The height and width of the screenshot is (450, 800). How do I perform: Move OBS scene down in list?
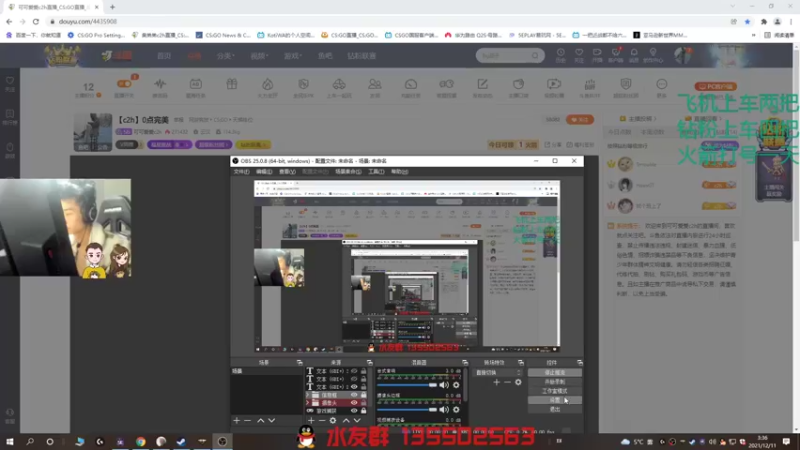click(x=271, y=420)
